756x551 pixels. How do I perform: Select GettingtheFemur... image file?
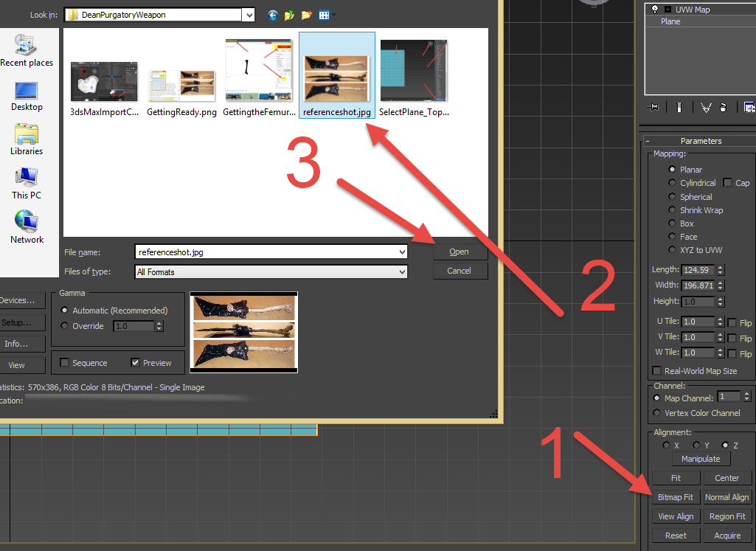[x=260, y=78]
